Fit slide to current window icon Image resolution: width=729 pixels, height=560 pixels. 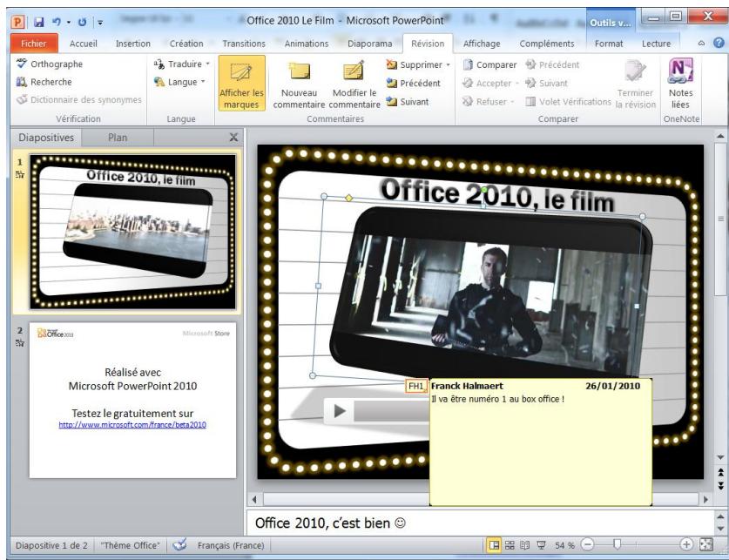[705, 544]
